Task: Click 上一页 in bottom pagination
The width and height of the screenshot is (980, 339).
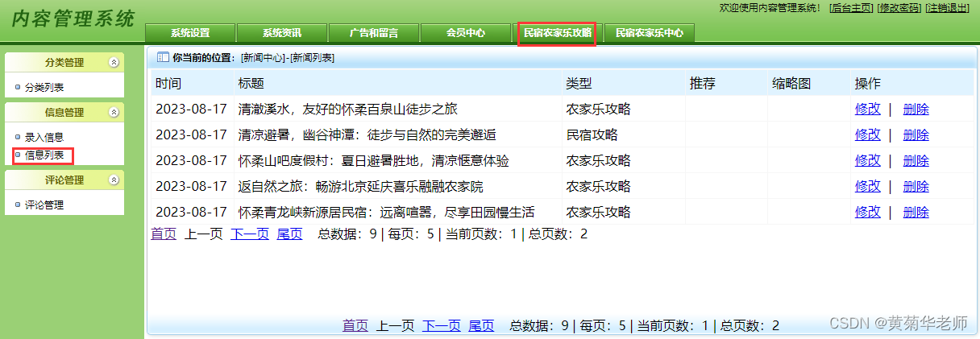Action: click(396, 326)
